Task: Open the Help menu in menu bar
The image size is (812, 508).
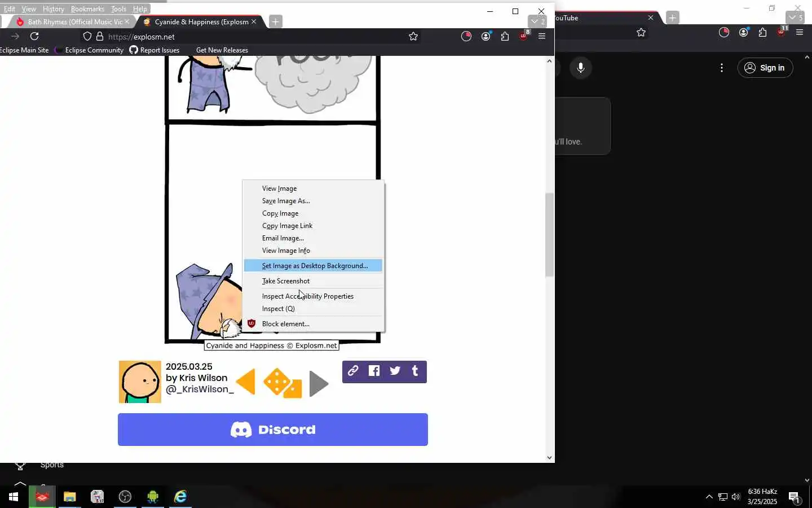Action: [140, 9]
